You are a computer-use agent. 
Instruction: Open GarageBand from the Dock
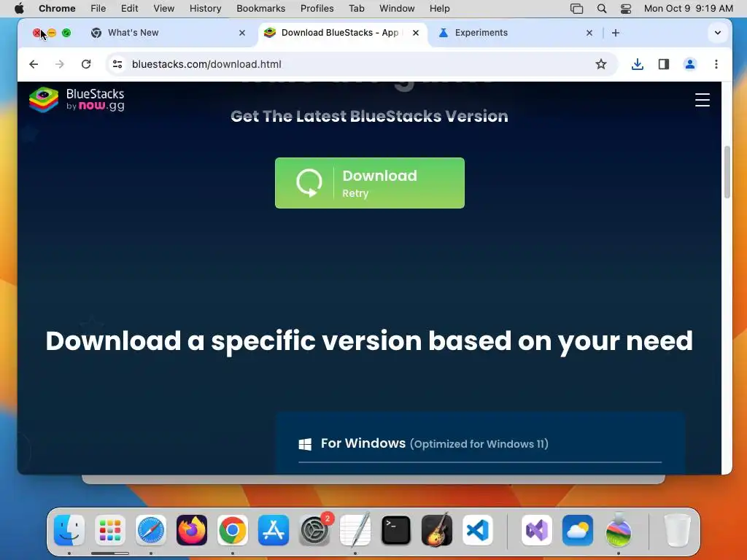pos(437,530)
